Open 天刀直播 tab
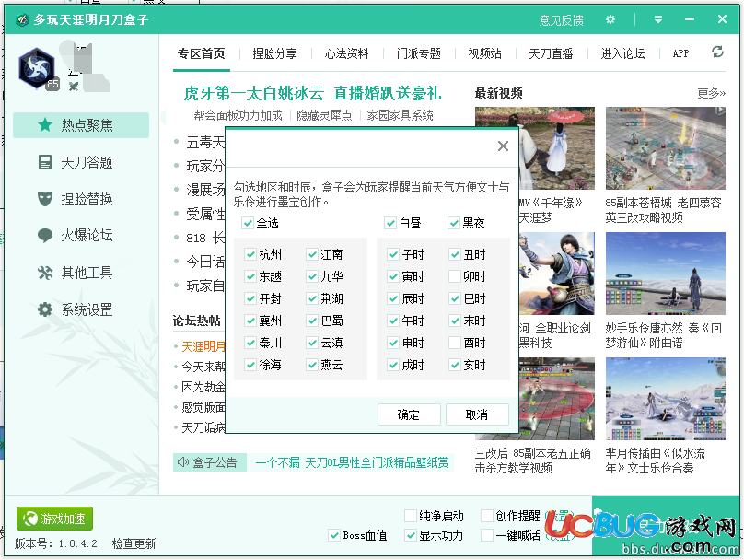Image resolution: width=744 pixels, height=560 pixels. tap(551, 53)
